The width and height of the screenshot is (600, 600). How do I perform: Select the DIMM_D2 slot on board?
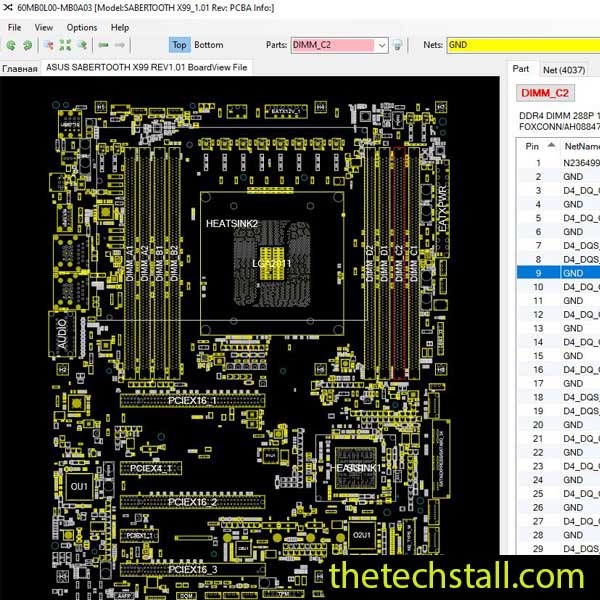[x=370, y=264]
